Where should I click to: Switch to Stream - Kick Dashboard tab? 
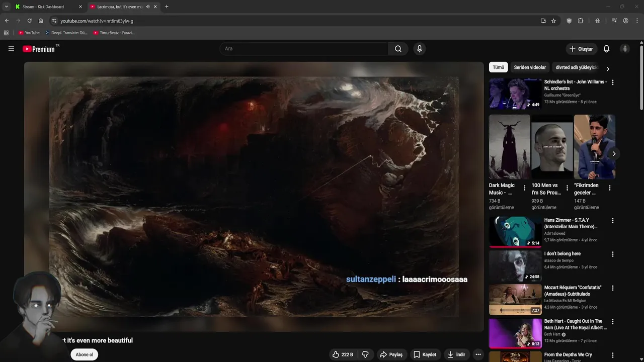point(47,7)
